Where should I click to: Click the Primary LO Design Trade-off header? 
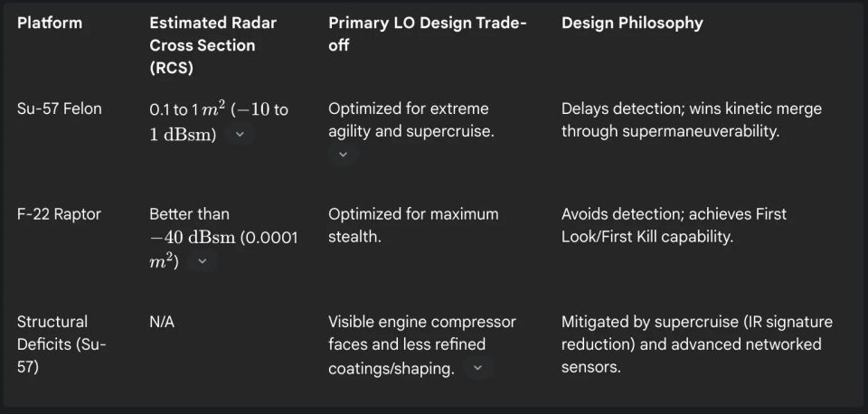coord(427,33)
